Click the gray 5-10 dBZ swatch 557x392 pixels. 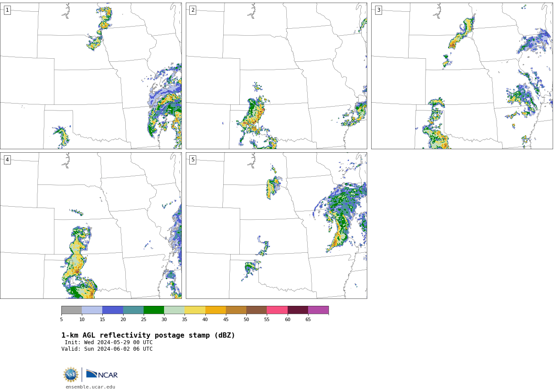[71, 310]
